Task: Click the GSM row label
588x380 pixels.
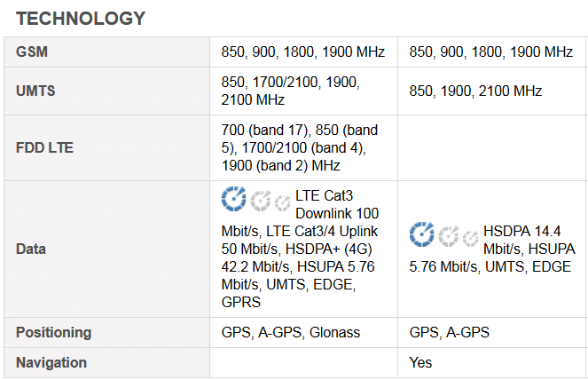Action: click(x=32, y=51)
